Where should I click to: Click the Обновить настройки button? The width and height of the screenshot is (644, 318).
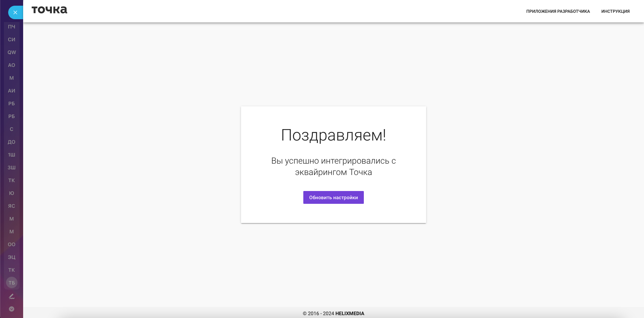tap(334, 197)
